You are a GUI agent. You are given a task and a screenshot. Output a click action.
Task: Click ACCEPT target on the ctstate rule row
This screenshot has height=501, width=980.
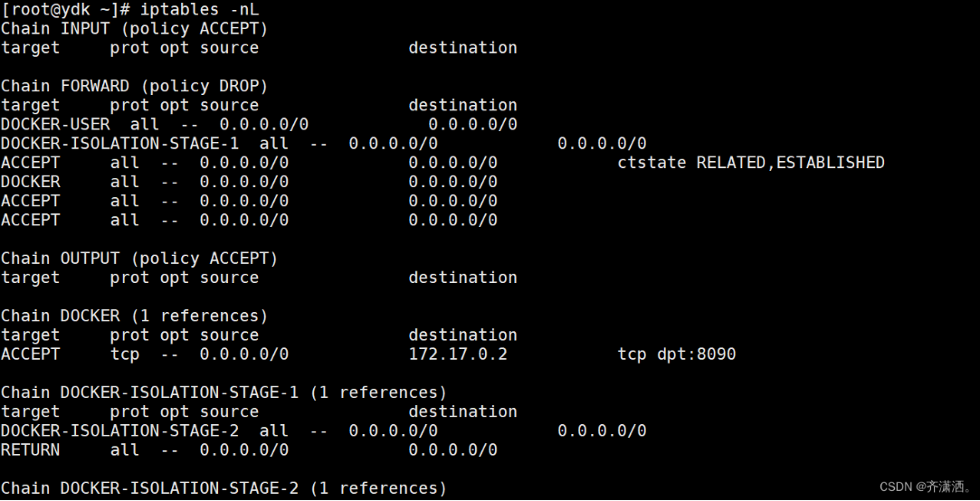click(31, 163)
